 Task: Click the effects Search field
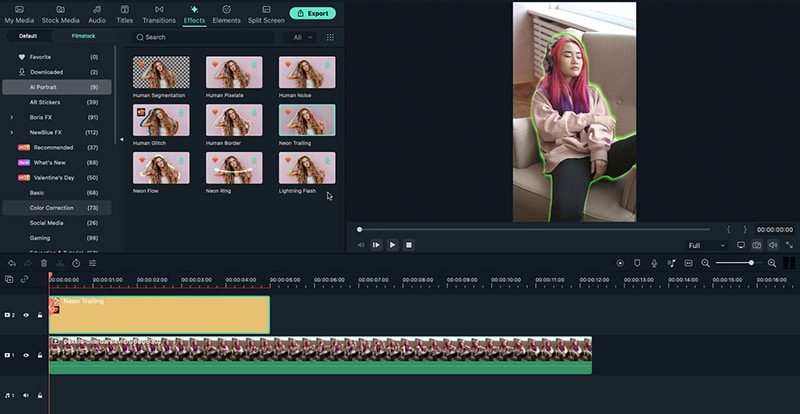pos(203,37)
